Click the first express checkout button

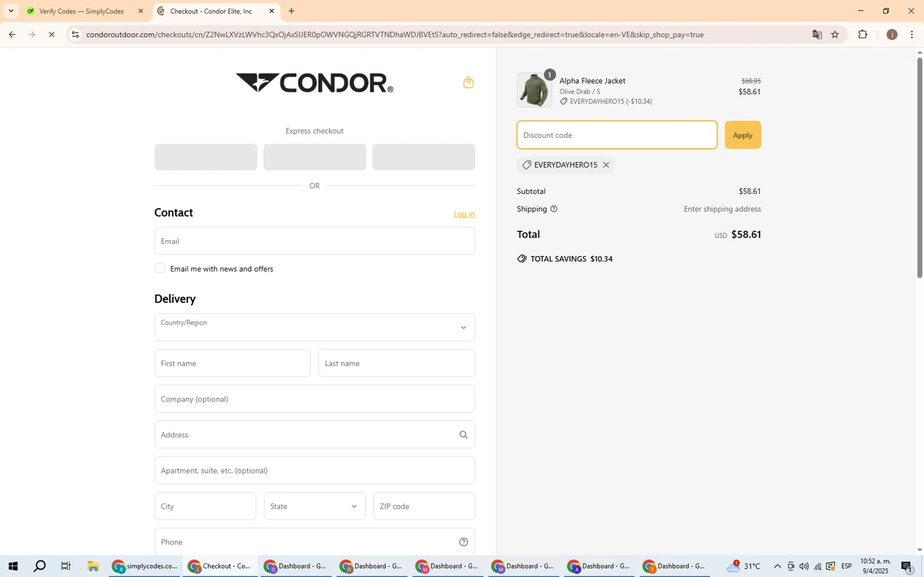click(x=206, y=157)
